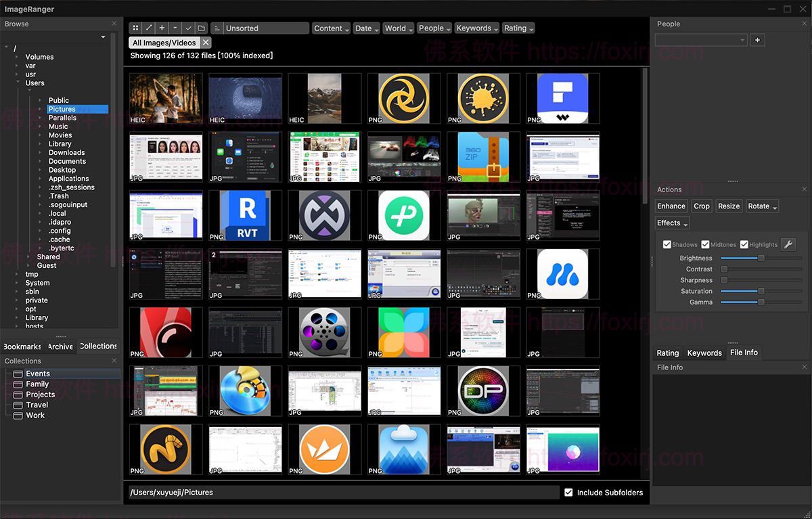Click the Crop button in Actions
812x519 pixels.
click(701, 206)
